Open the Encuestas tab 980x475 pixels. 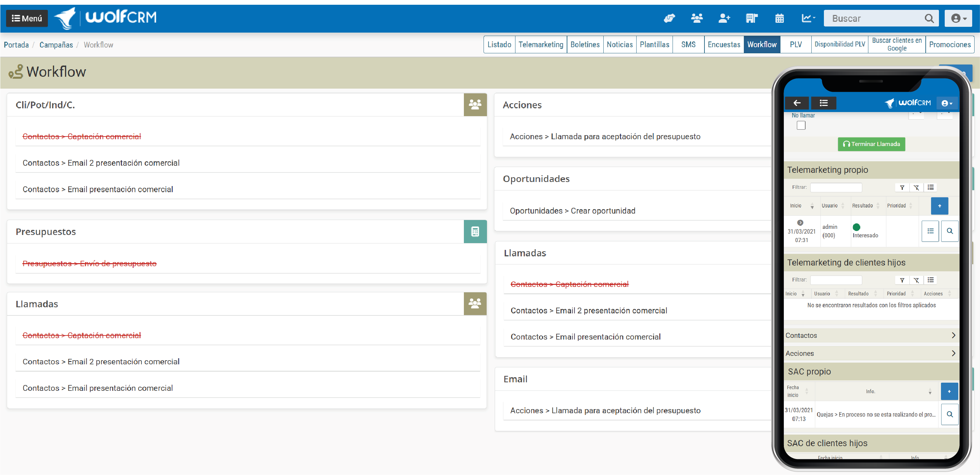pos(723,44)
